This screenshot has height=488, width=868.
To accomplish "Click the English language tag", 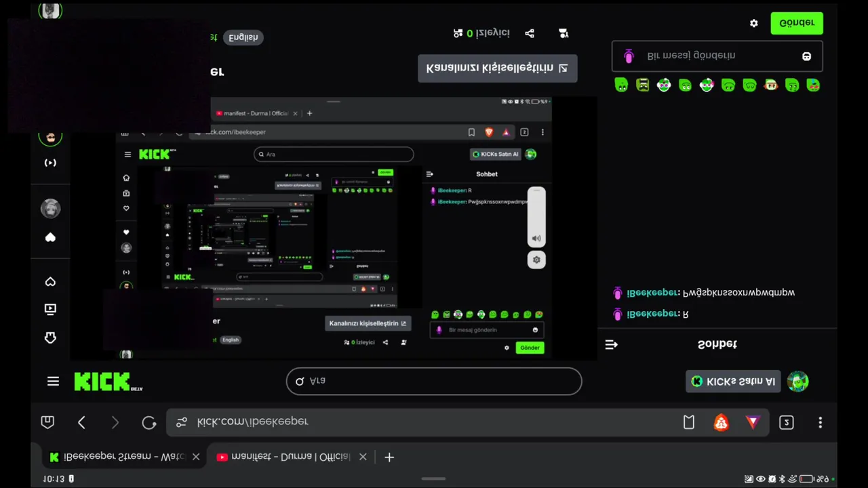I will [243, 37].
